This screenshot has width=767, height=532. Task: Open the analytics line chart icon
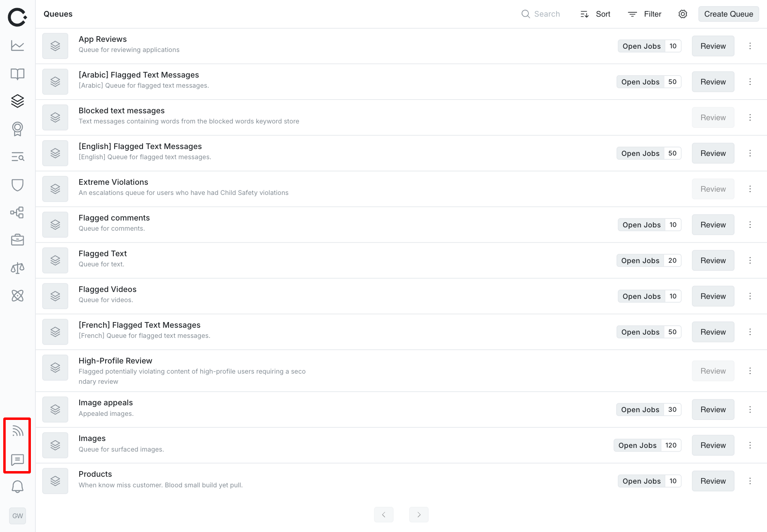[17, 46]
